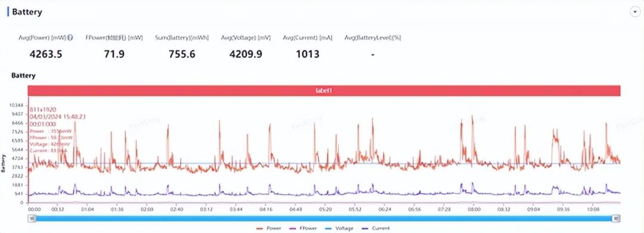
Task: Click the Avg(Power) value 4263.5
Action: (46, 54)
